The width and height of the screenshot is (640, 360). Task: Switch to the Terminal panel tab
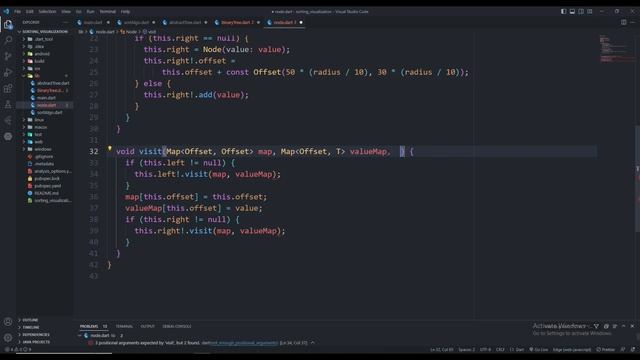(x=124, y=326)
